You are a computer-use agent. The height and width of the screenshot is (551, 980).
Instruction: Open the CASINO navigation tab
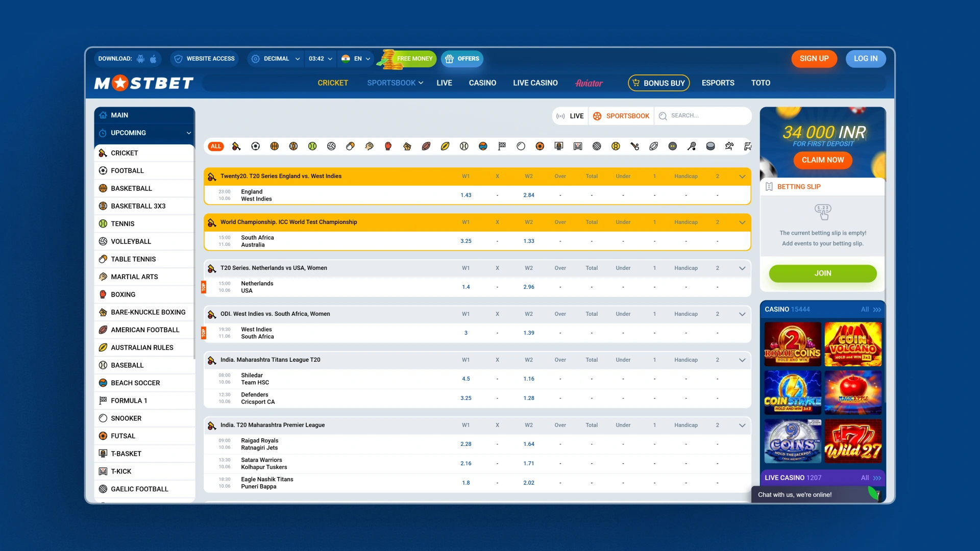coord(482,83)
